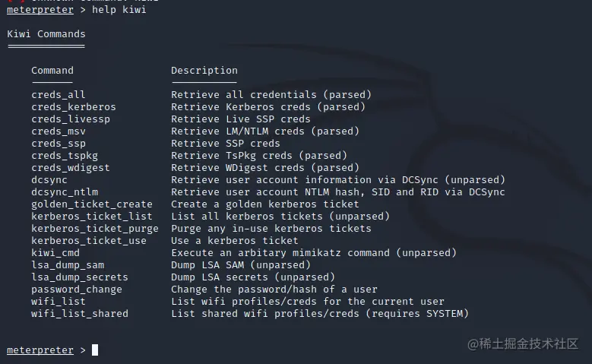Select the dcsync_ntlm command text
The height and width of the screenshot is (364, 592).
pos(65,192)
